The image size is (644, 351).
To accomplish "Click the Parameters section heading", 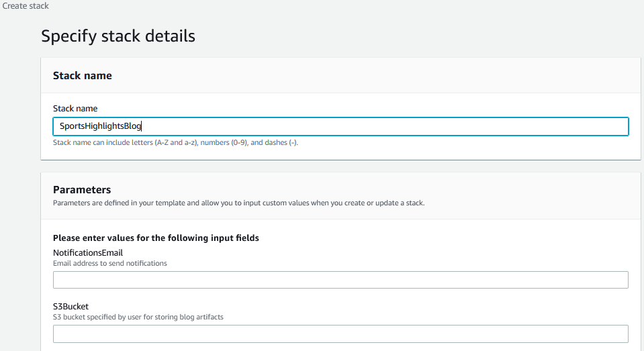I will pos(82,190).
